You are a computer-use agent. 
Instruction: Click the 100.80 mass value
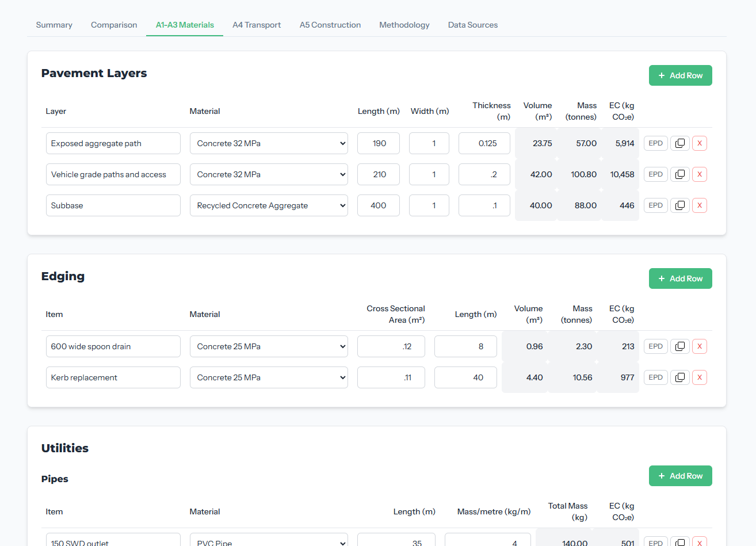click(583, 174)
